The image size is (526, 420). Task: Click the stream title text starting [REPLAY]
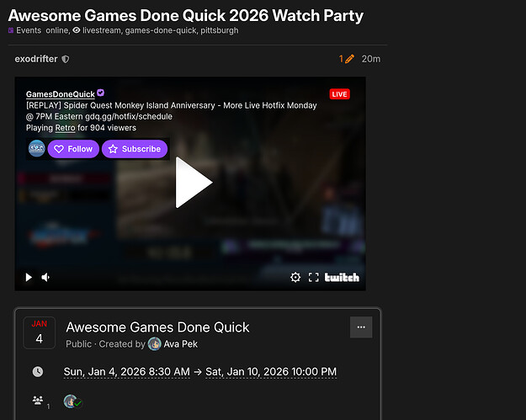click(172, 111)
